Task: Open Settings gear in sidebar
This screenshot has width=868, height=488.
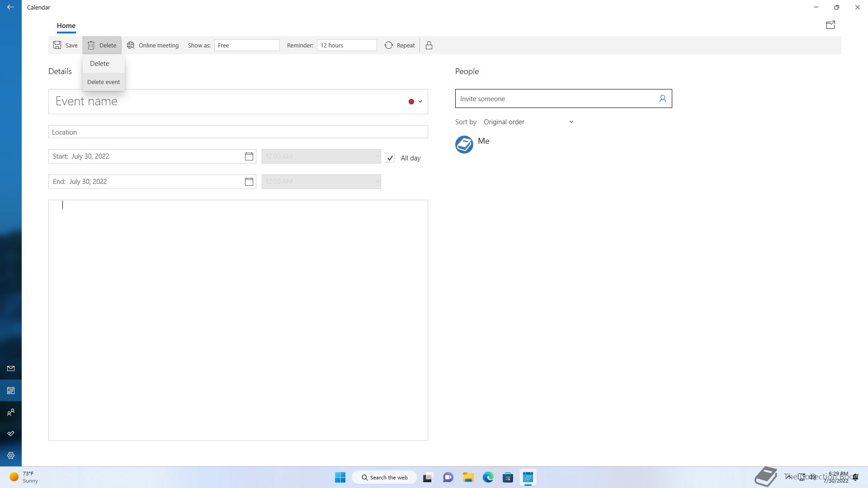Action: 11,455
